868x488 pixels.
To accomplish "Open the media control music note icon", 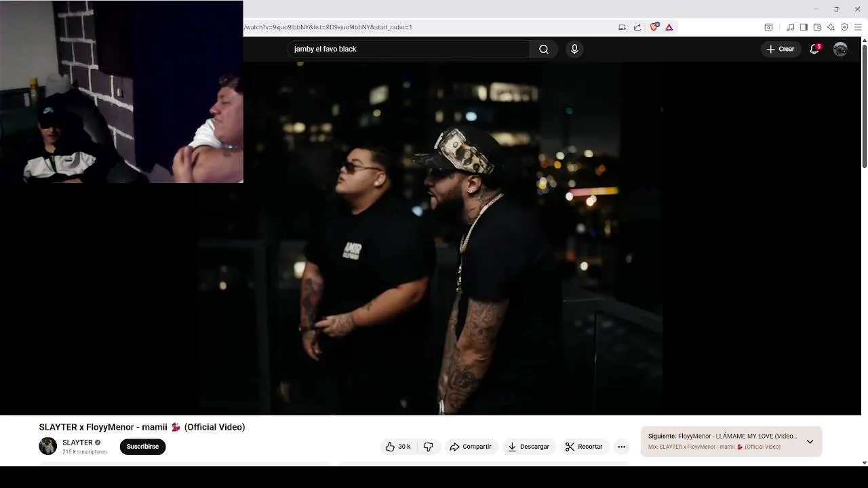I will tap(790, 27).
